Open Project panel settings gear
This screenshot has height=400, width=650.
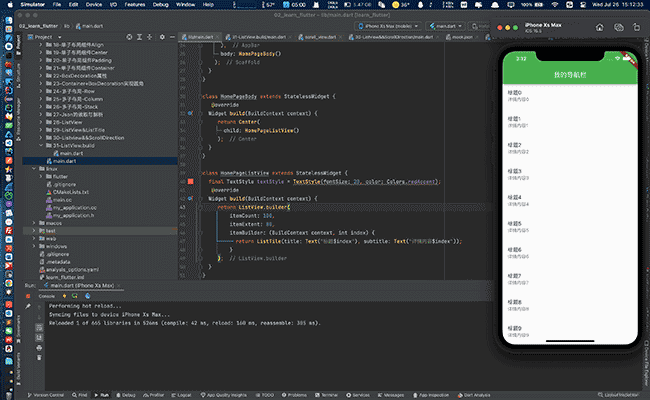[162, 37]
